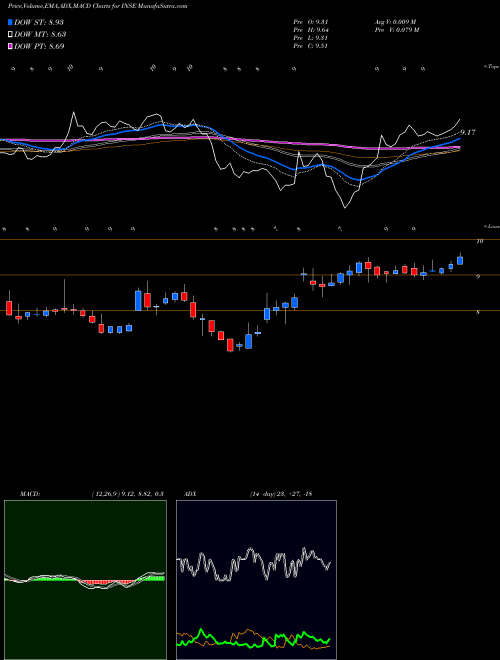Click the chart title mentioning MunafaSutra.com
Screen dimensions: 500x660
coord(98,6)
